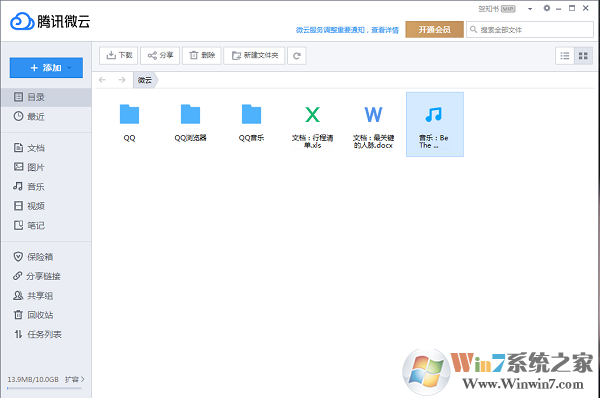The height and width of the screenshot is (398, 600).
Task: Open the 最近 recent files section
Action: click(x=46, y=116)
